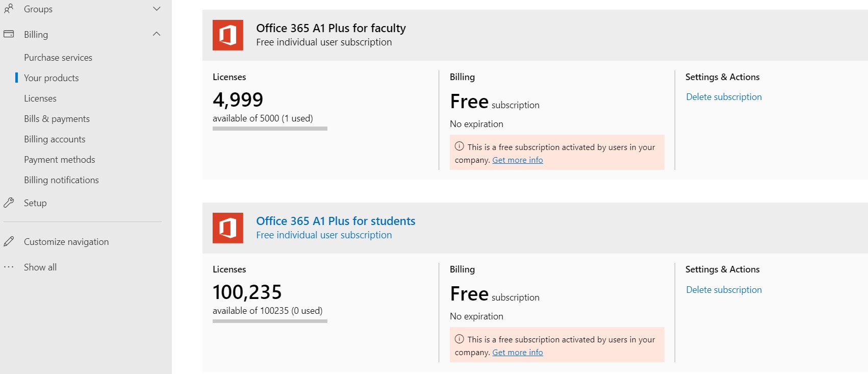The width and height of the screenshot is (868, 374).
Task: Open Bills & payments page
Action: 57,119
